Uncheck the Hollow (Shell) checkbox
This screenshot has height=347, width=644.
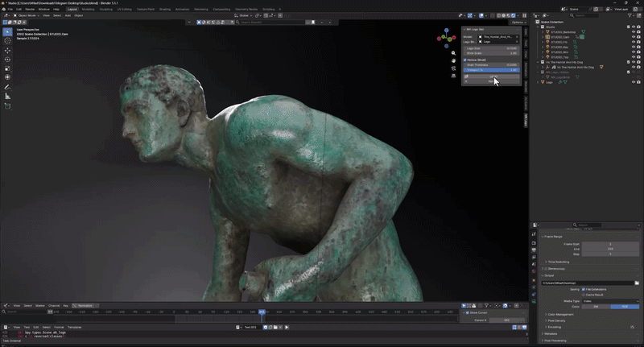465,60
